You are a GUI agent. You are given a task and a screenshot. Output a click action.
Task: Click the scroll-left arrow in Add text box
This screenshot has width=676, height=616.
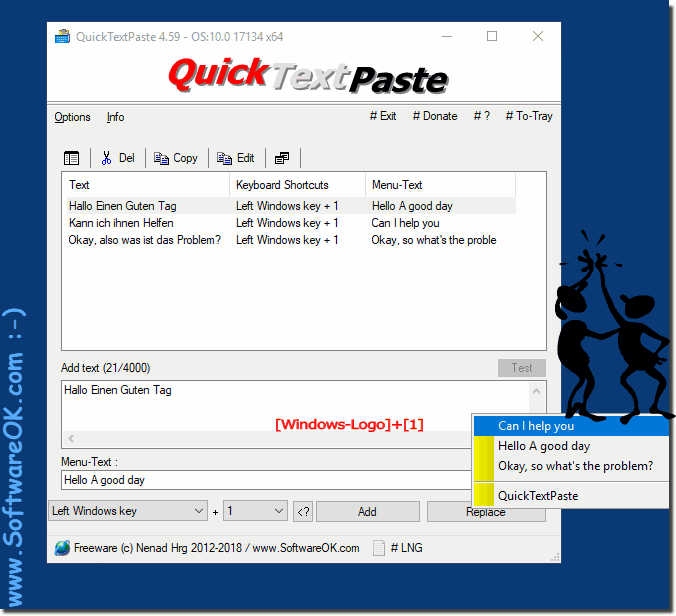pos(71,438)
